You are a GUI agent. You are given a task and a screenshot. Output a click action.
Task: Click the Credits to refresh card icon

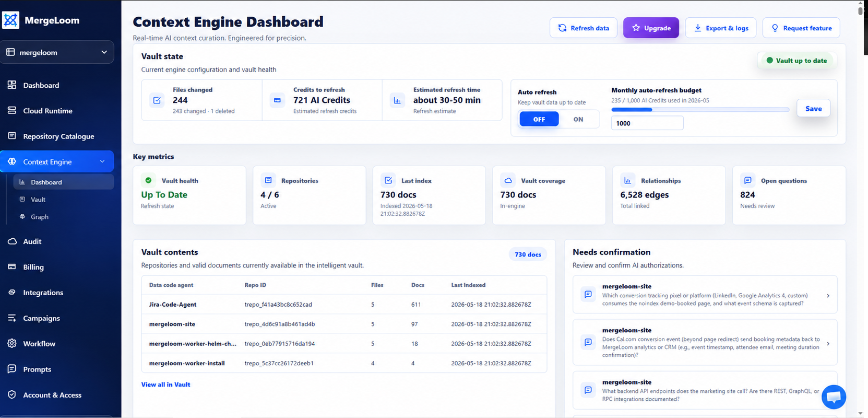(x=277, y=100)
